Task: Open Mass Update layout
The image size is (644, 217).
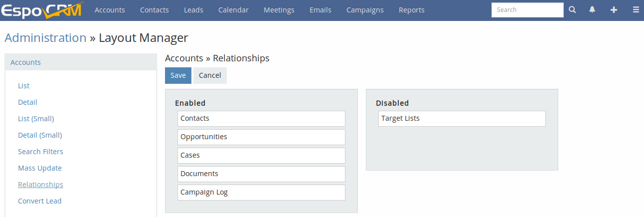Action: coord(40,168)
